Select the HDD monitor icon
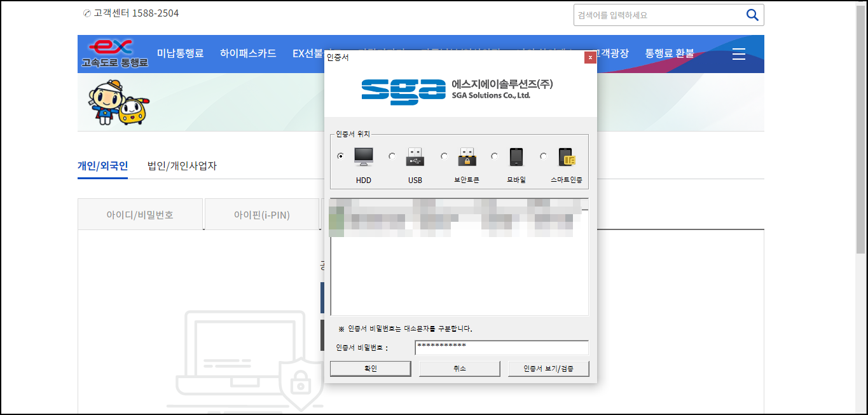The width and height of the screenshot is (868, 415). pos(364,157)
